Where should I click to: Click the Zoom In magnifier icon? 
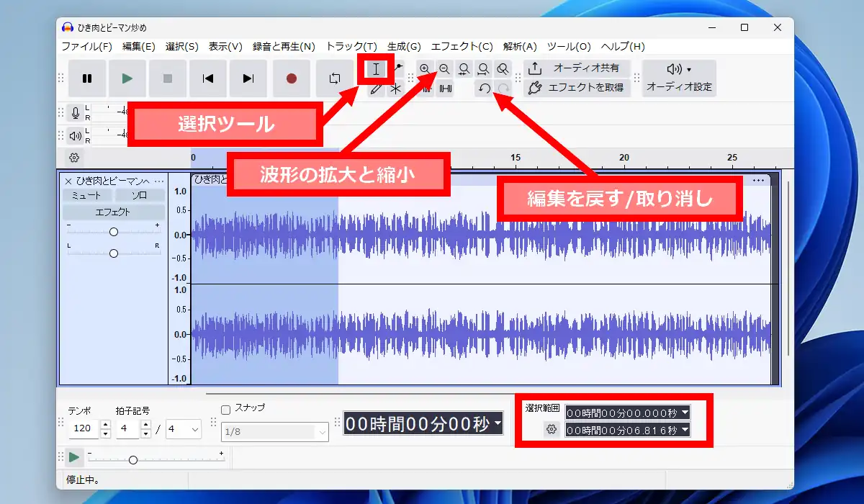425,69
